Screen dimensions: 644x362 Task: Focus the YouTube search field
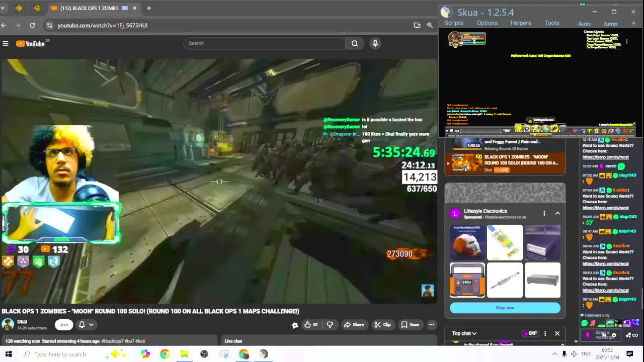(265, 43)
